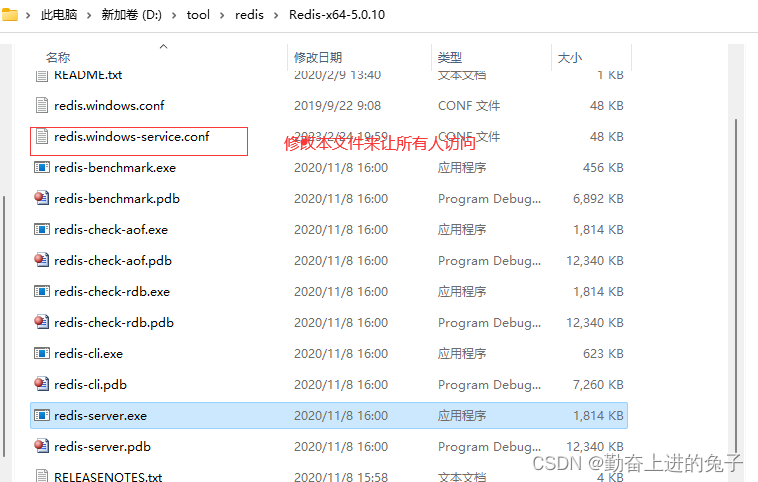Expand chevron after 此电脑 in address bar
The image size is (758, 482).
click(89, 15)
